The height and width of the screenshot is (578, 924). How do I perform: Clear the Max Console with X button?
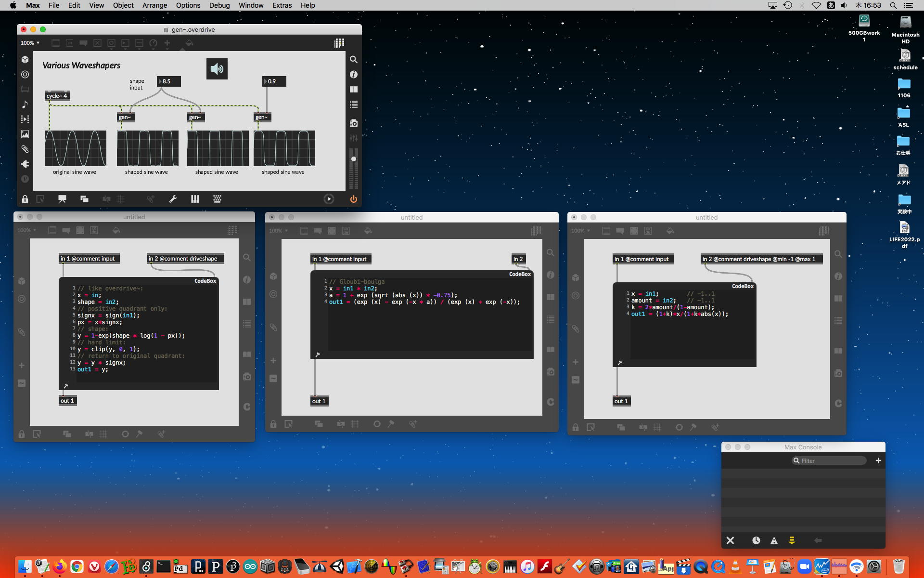coord(730,540)
